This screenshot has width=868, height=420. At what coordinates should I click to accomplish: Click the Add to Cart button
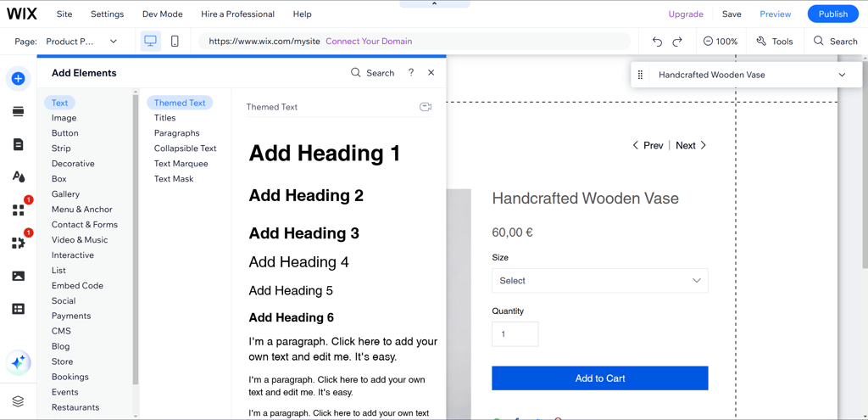[600, 378]
